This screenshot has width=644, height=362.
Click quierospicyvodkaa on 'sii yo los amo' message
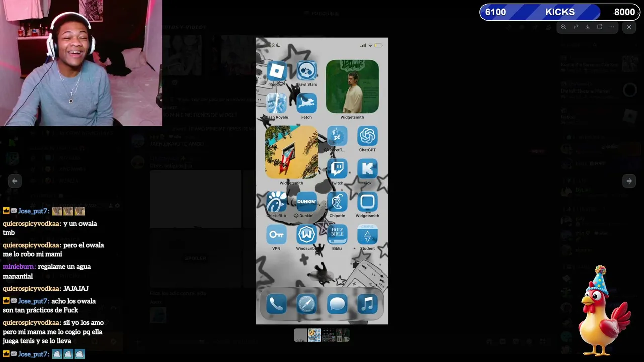point(32,323)
